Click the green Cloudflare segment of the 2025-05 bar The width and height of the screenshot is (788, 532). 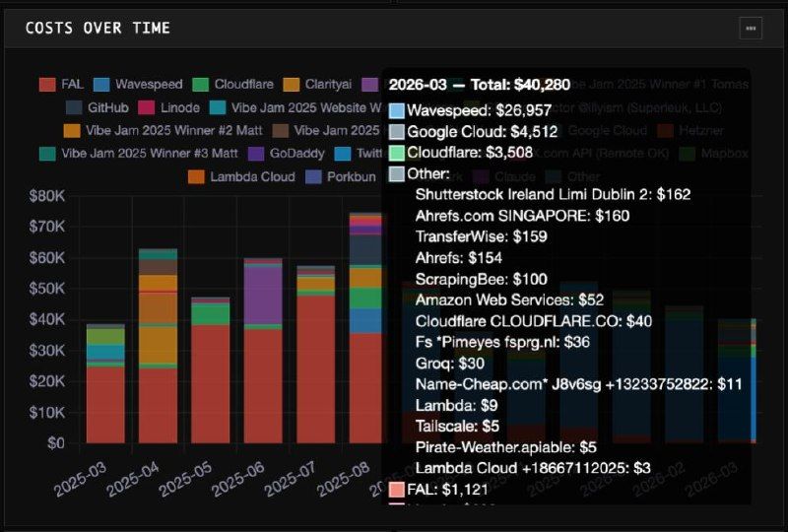(211, 314)
